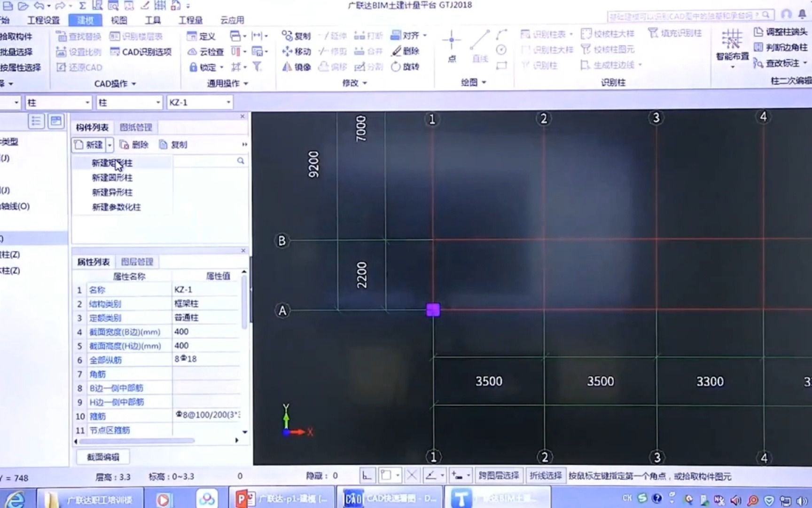Screen dimensions: 812x508
Task: Select the three-point arc drawing icon
Action: point(502,34)
